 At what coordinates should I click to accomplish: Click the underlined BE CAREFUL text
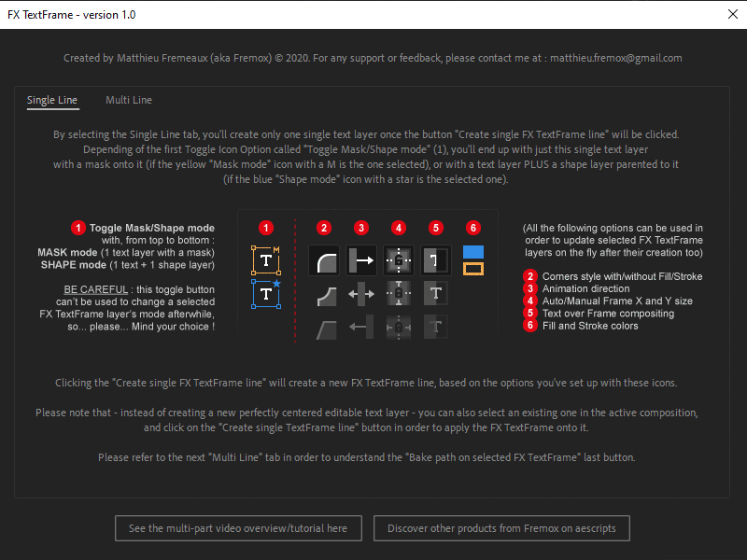pos(96,289)
